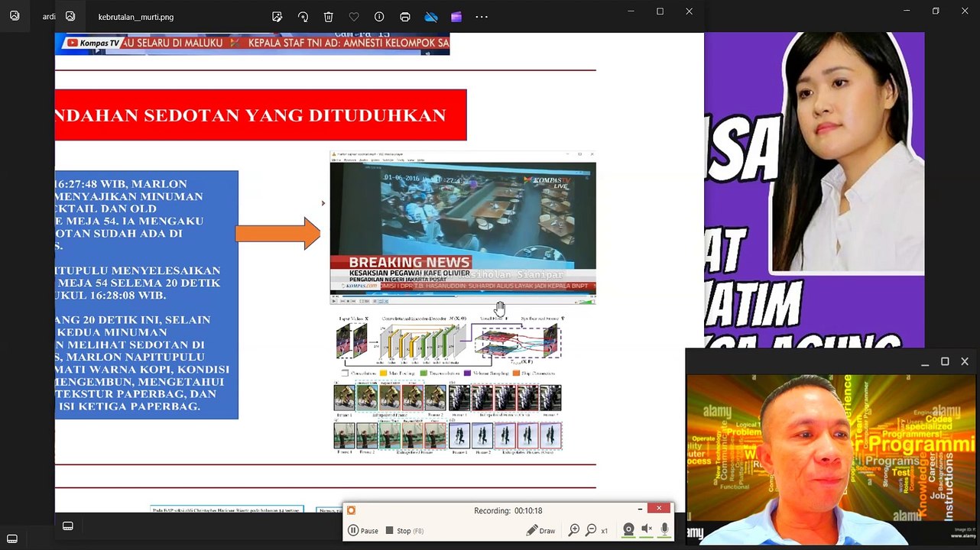Toggle the webcam in recorder bar

pos(628,529)
